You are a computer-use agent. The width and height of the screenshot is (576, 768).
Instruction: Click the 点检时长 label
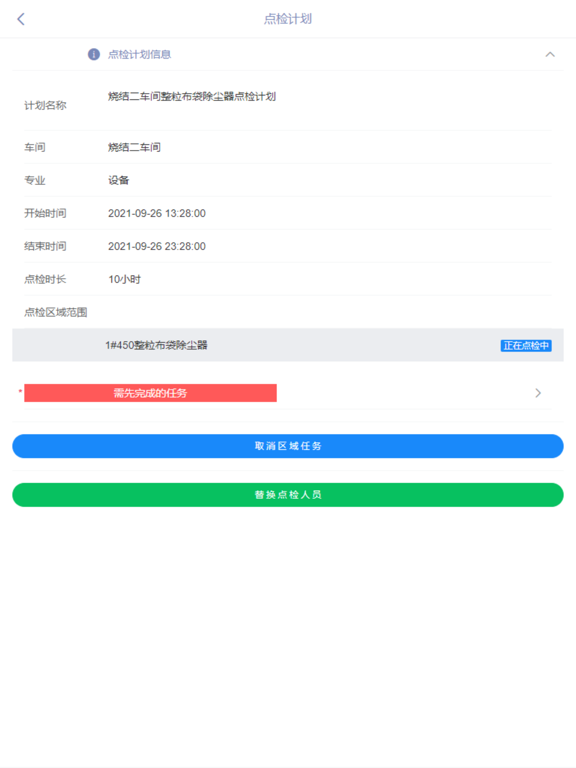coord(45,279)
